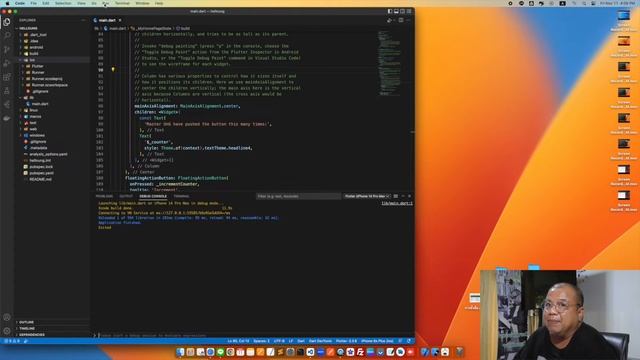
Task: Close the main.dart editor tab
Action: (x=120, y=20)
